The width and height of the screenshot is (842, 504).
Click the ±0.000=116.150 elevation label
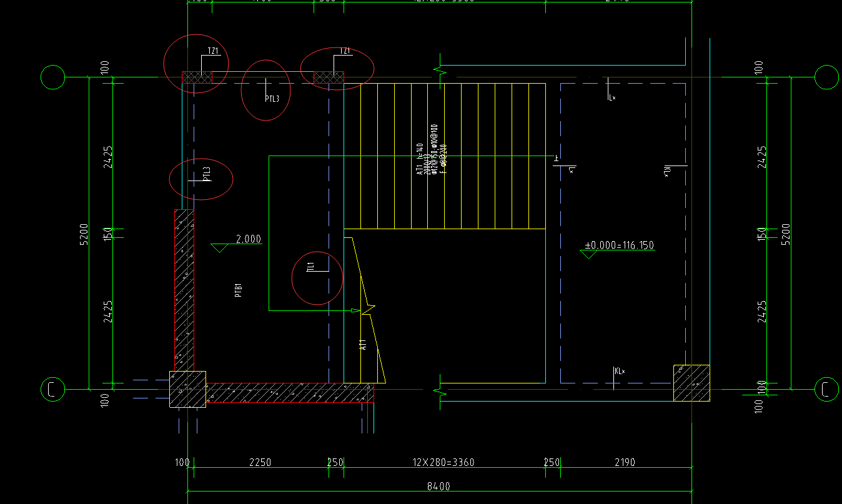tap(619, 245)
